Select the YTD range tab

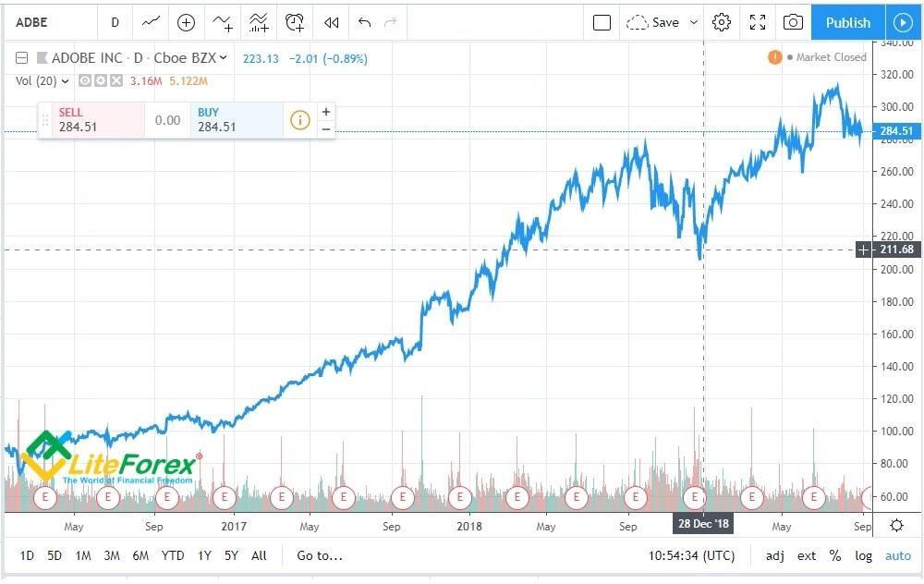click(x=172, y=555)
